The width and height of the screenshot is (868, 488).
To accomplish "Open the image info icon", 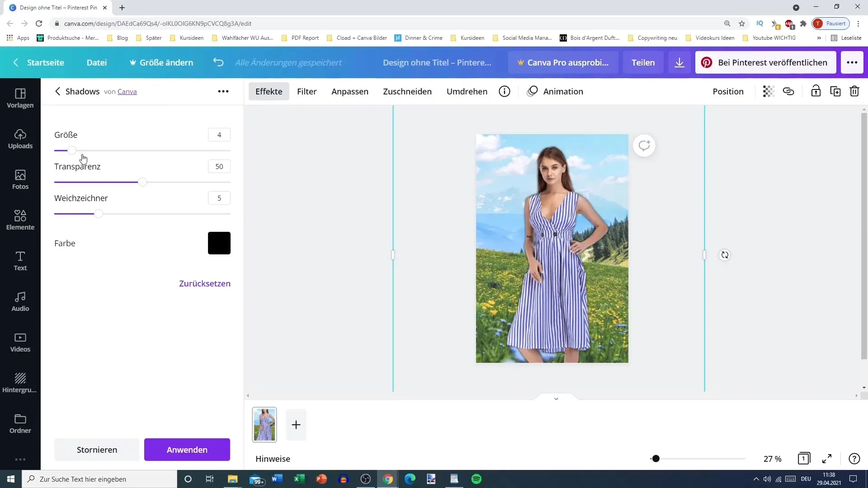I will tap(505, 91).
